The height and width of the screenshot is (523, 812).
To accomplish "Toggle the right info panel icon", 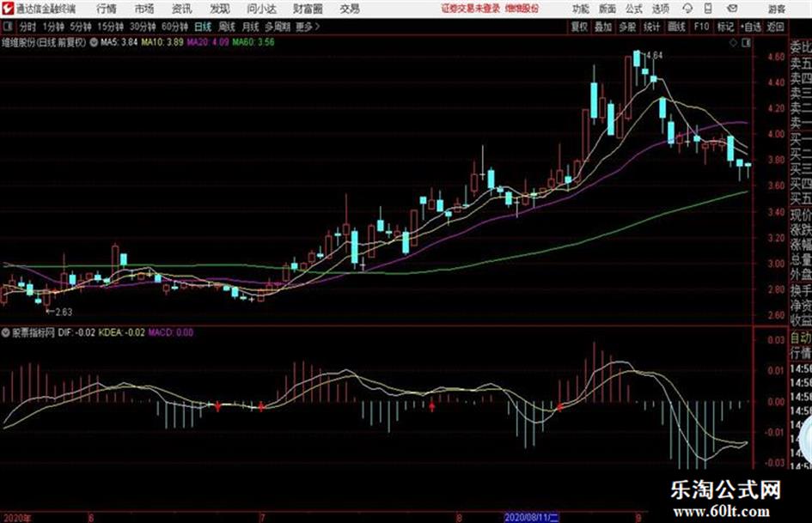I will pos(746,43).
